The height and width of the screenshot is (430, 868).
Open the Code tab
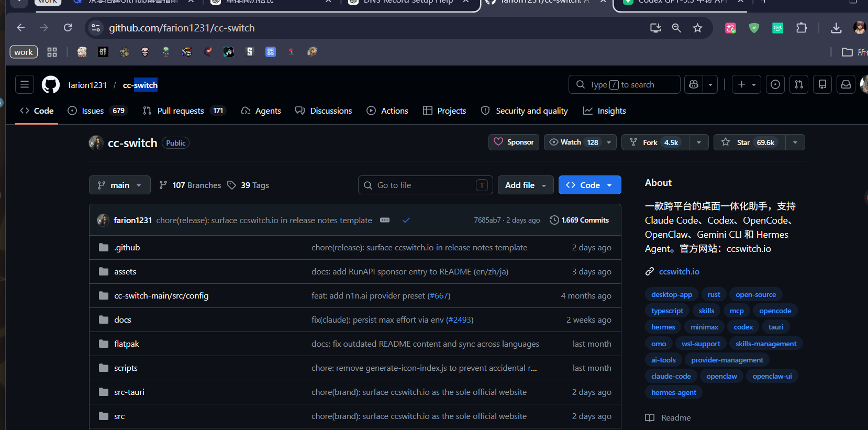37,111
